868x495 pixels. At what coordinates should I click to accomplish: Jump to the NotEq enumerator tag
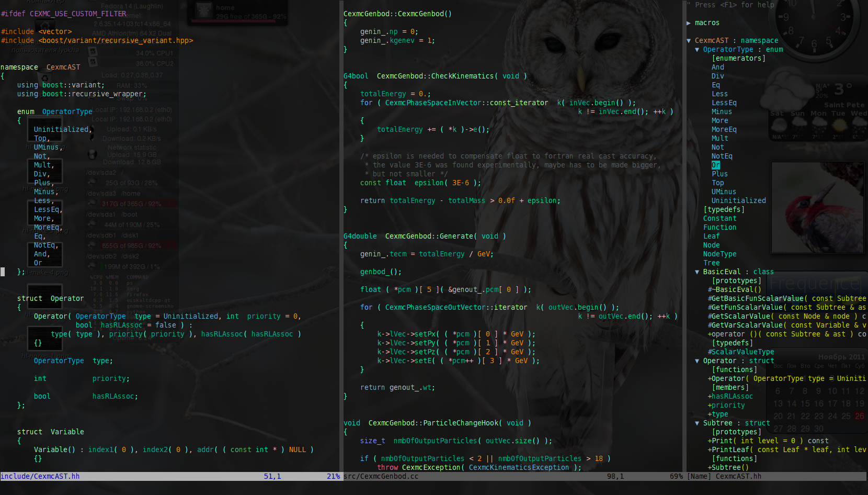point(722,156)
